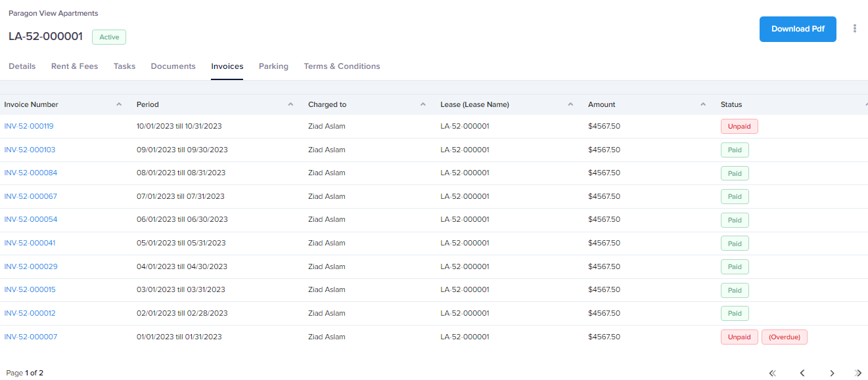Go to the previous invoices page
The image size is (868, 380).
pyautogui.click(x=802, y=373)
